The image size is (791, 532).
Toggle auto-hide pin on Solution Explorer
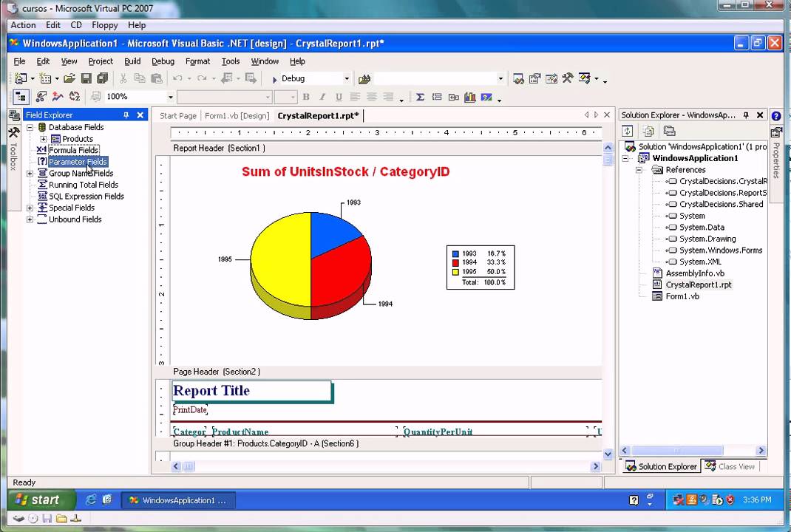[x=746, y=115]
